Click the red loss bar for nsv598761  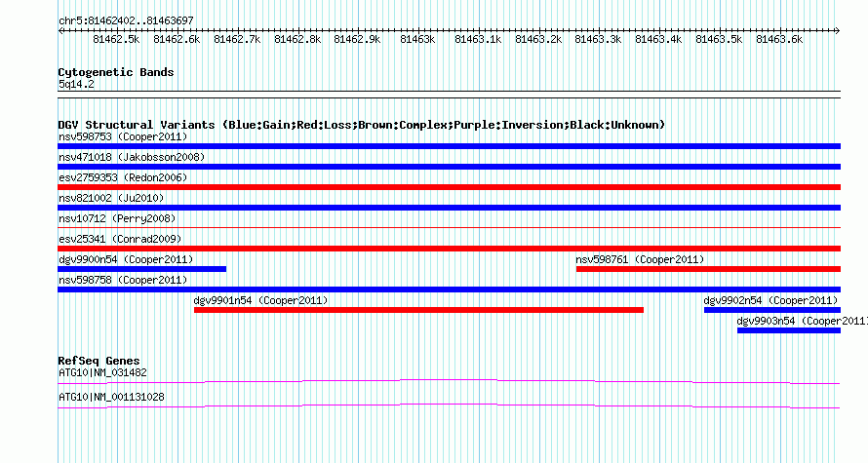pos(708,269)
